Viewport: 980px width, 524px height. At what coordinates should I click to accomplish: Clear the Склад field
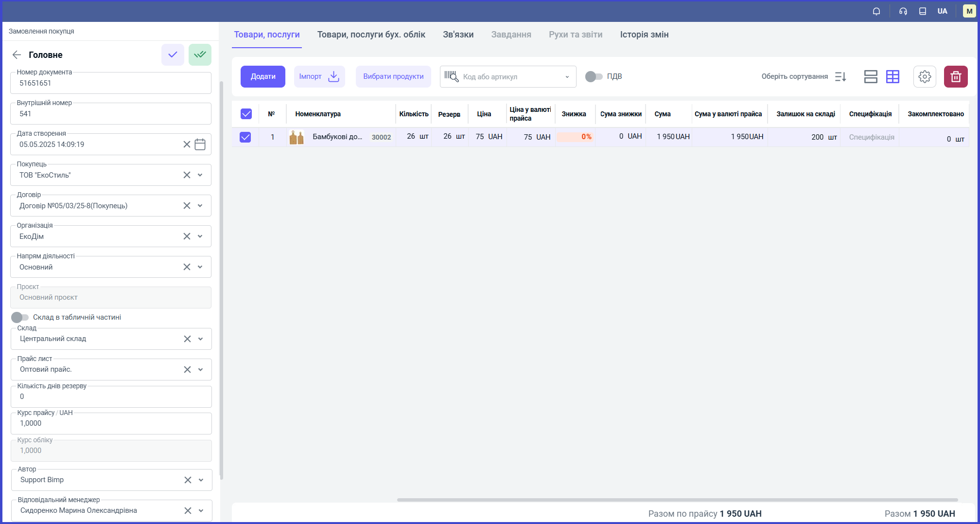[187, 339]
